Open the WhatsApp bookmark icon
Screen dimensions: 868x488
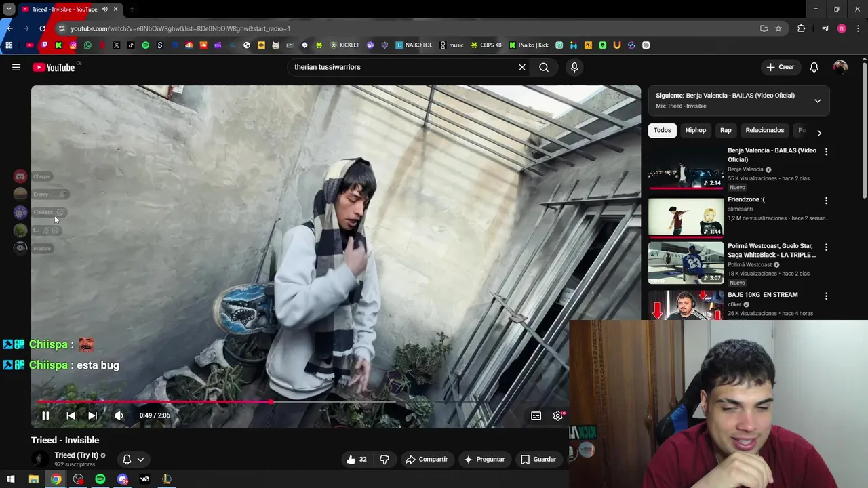(87, 45)
